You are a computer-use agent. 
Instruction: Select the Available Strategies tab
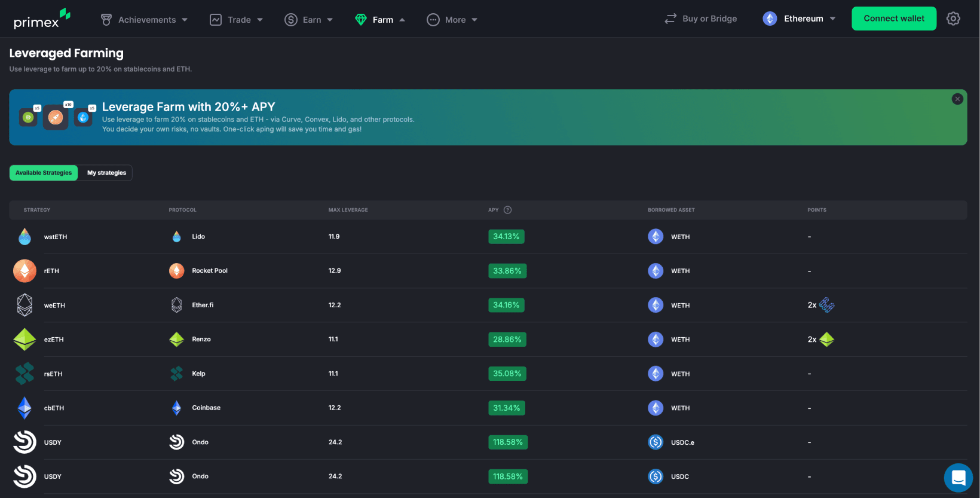click(44, 173)
